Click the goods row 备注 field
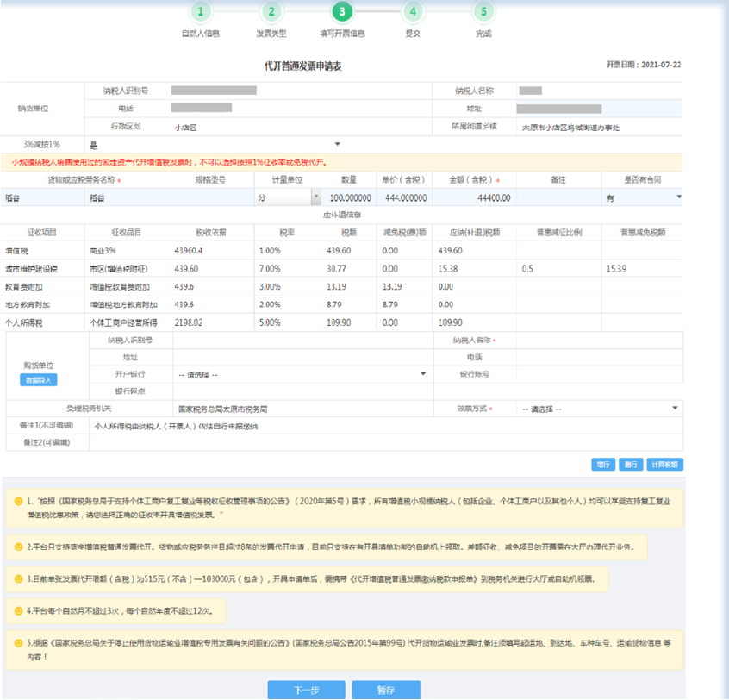729x700 pixels. coord(559,197)
